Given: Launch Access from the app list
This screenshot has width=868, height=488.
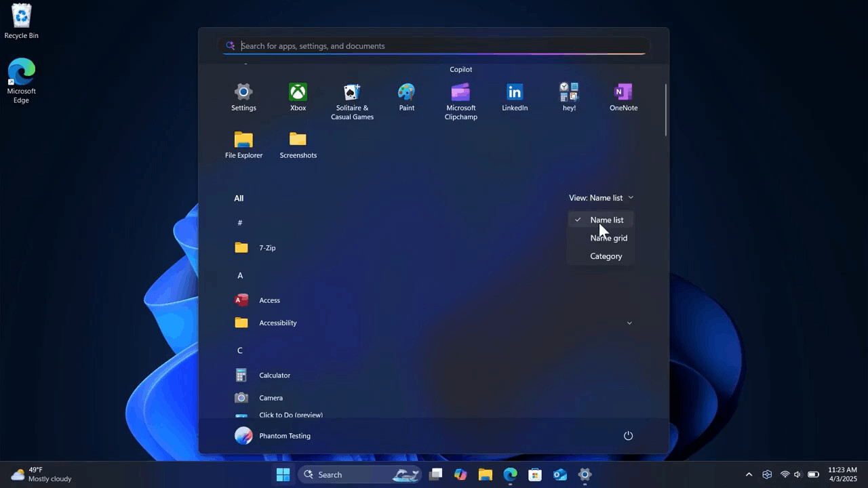Looking at the screenshot, I should point(434,300).
